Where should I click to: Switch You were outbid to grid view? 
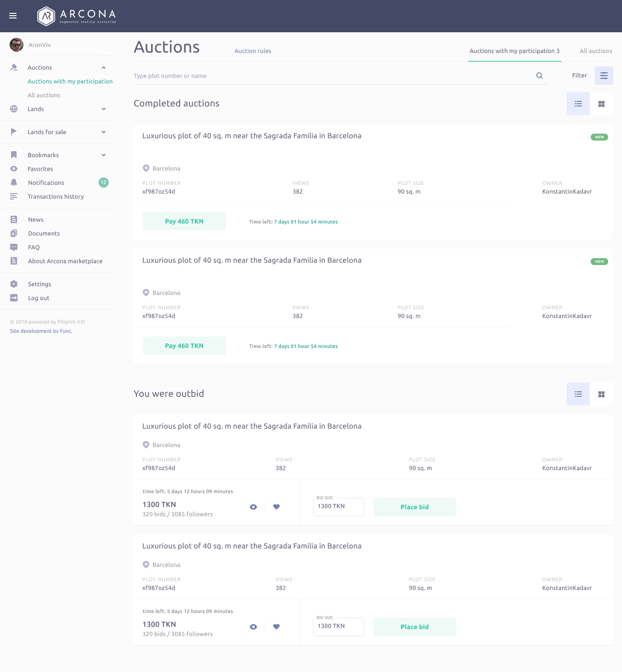[x=601, y=394]
